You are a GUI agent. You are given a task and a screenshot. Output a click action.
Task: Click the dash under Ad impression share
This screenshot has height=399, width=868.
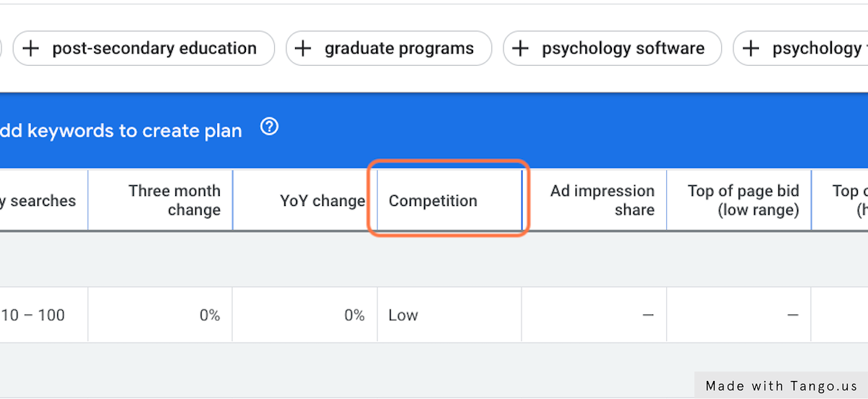tap(647, 315)
